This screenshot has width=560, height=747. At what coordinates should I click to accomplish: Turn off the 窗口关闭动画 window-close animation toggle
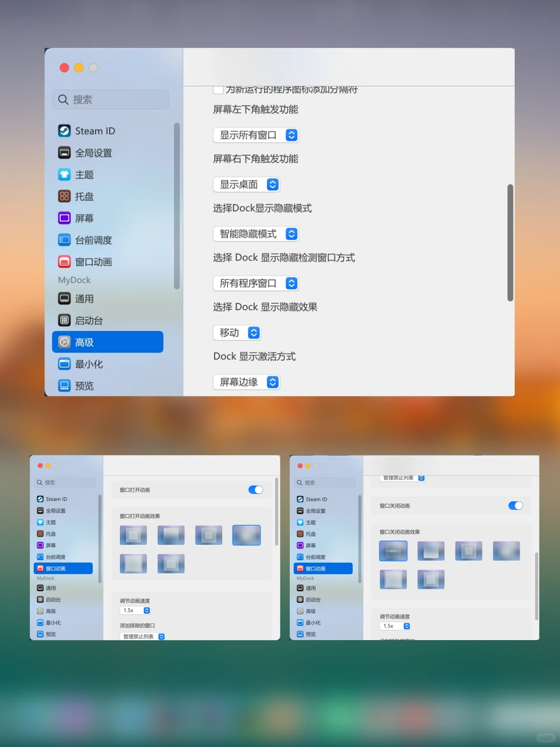[516, 506]
